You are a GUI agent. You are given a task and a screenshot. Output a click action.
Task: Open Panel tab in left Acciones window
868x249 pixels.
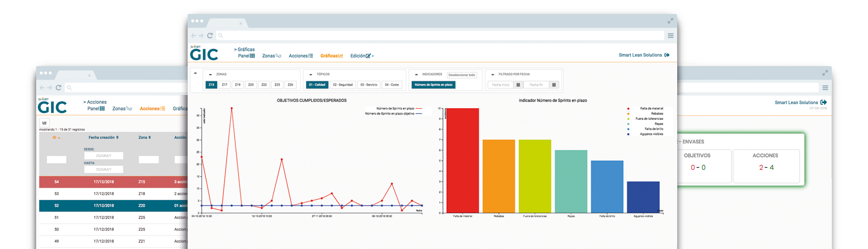pyautogui.click(x=96, y=109)
